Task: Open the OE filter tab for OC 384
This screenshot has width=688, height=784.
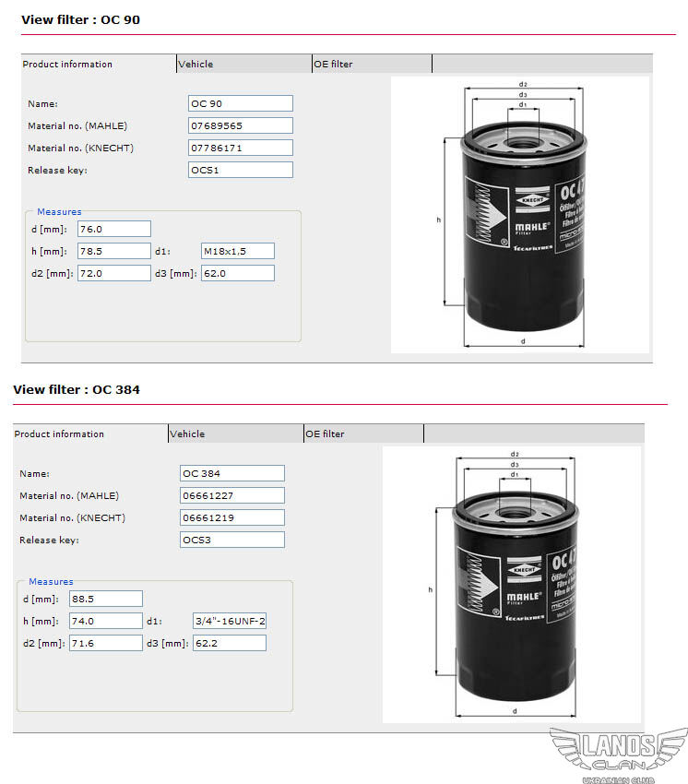Action: point(362,434)
